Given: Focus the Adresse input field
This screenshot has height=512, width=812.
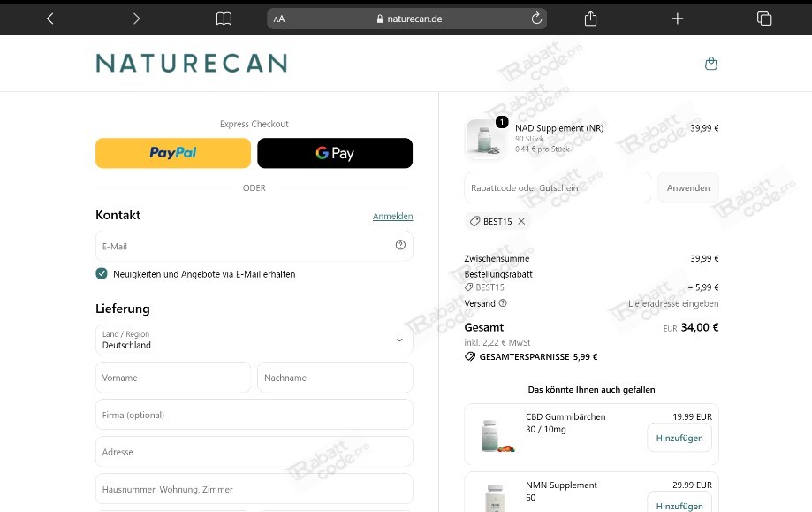Looking at the screenshot, I should pos(254,452).
